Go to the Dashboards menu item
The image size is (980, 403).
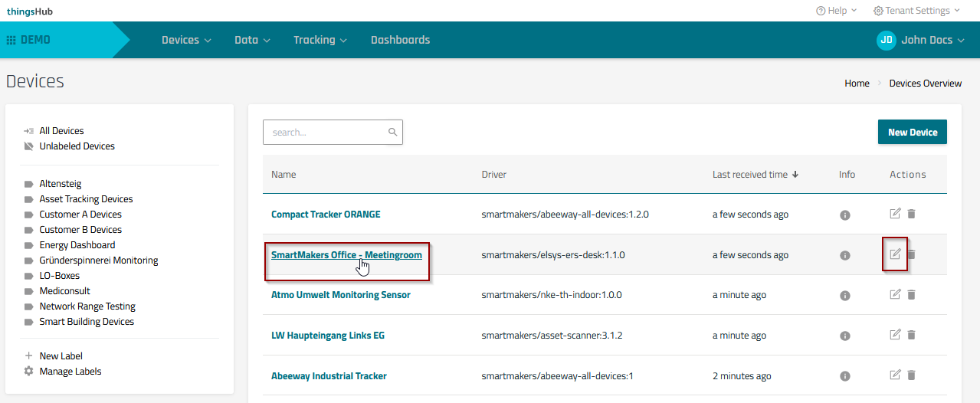point(400,40)
